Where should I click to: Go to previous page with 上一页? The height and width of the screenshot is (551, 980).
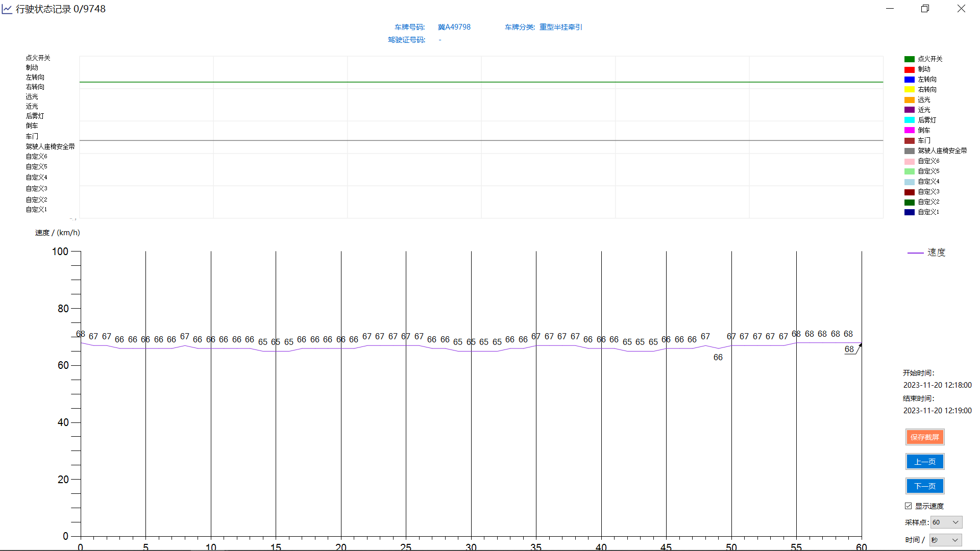(x=925, y=462)
